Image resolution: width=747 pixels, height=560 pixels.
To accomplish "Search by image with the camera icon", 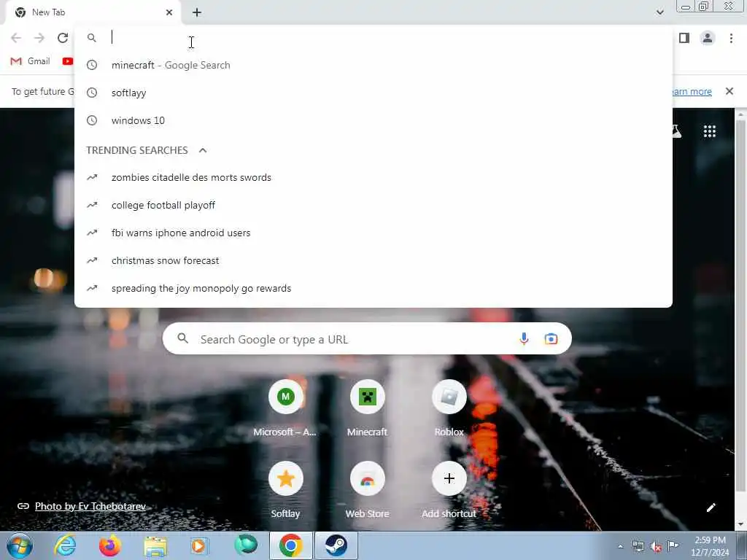I will click(551, 339).
